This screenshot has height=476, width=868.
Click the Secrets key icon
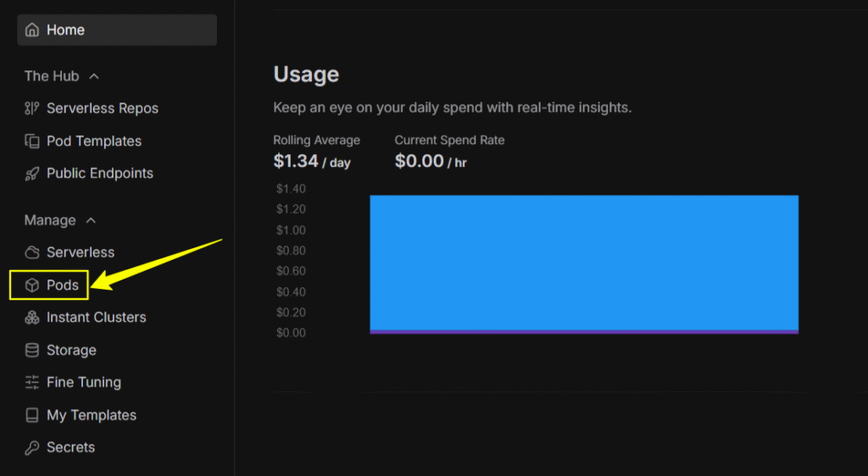pyautogui.click(x=32, y=448)
